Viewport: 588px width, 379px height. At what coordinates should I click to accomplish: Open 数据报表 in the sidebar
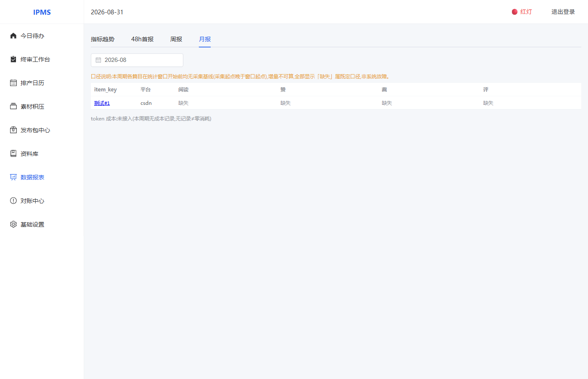(x=42, y=177)
